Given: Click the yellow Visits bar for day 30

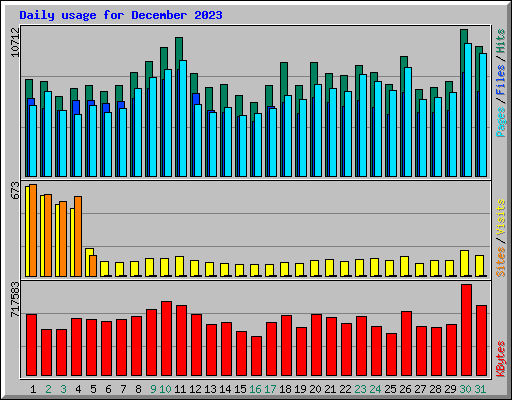Looking at the screenshot, I should [x=464, y=263].
